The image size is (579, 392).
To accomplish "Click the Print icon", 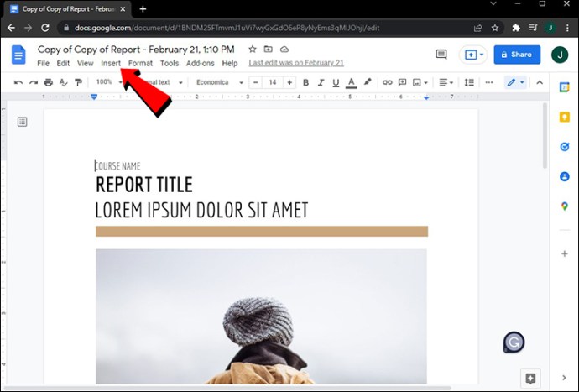I will click(x=49, y=82).
